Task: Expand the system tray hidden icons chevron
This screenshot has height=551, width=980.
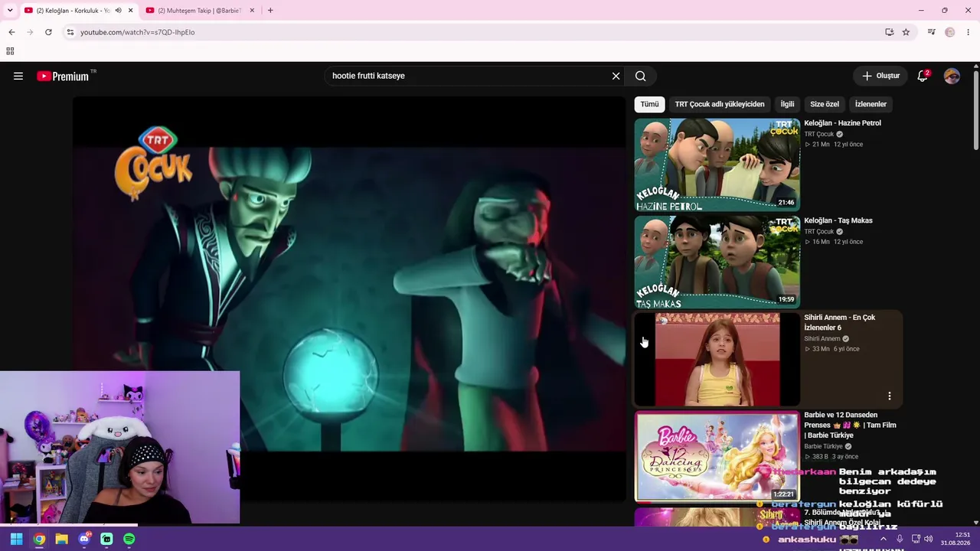Action: click(884, 539)
